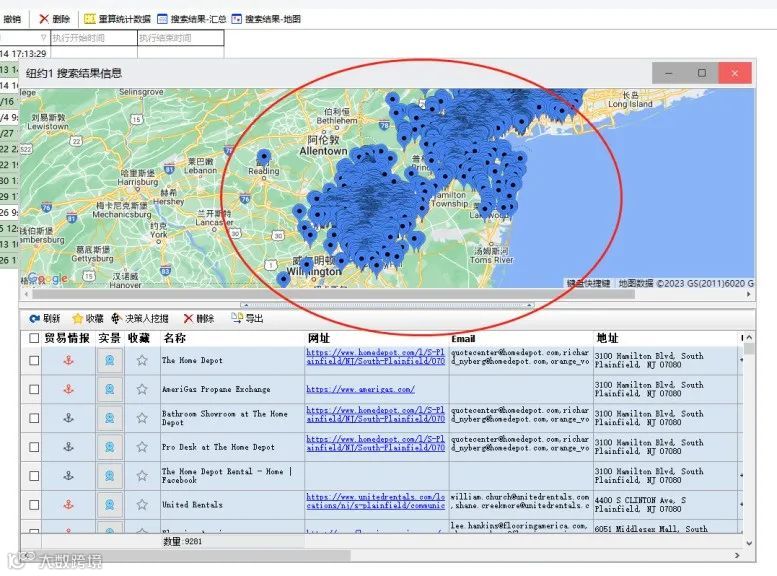Open street view icon for Bathroom Showroom row
Viewport: 777px width, 576px height.
pyautogui.click(x=110, y=418)
